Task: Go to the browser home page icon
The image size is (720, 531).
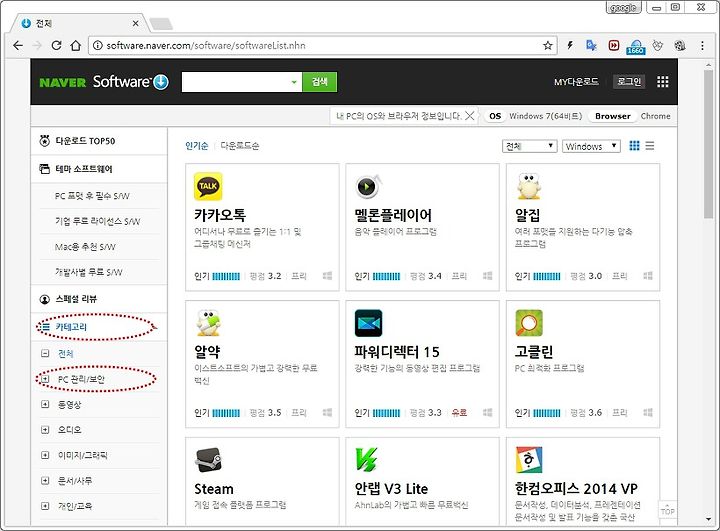Action: coord(76,45)
